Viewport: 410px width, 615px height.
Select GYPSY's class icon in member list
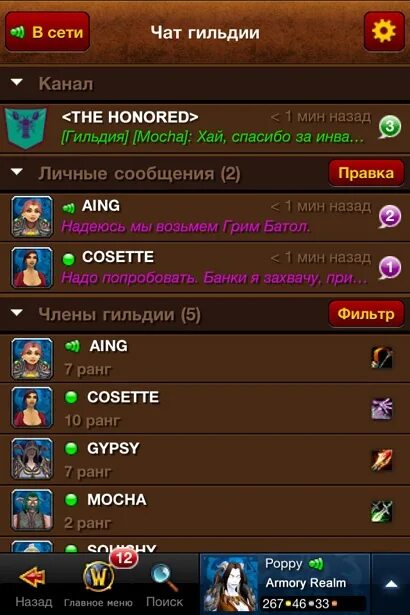(382, 460)
